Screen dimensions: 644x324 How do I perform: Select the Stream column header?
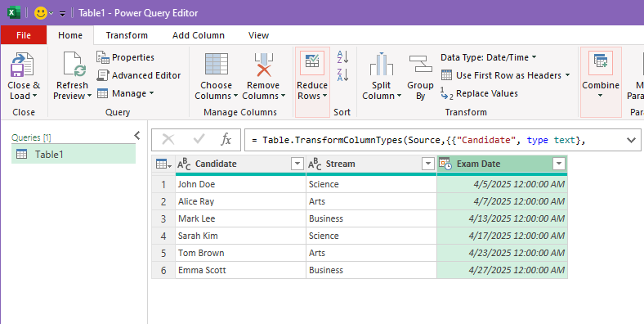371,164
